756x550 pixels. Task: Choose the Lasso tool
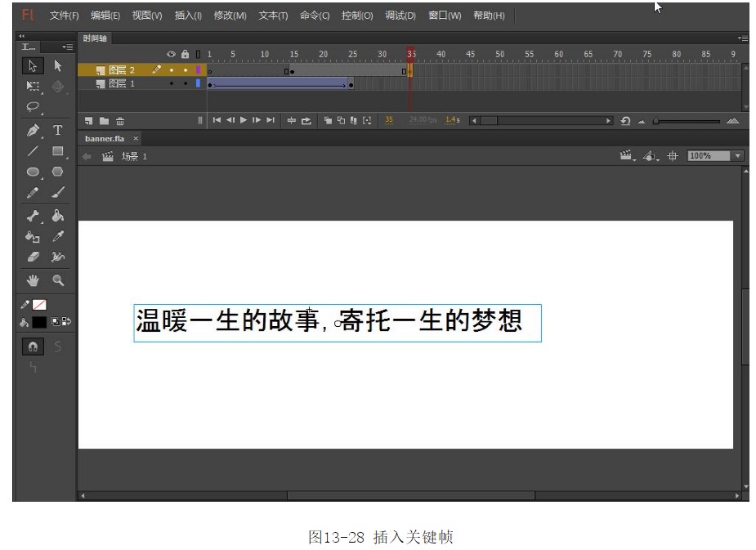pyautogui.click(x=33, y=106)
